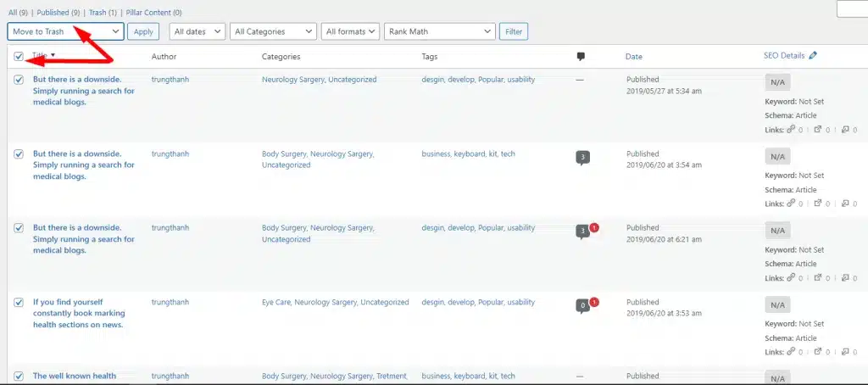868x385 pixels.
Task: Switch to the 'Trash (1)' view
Action: 103,12
